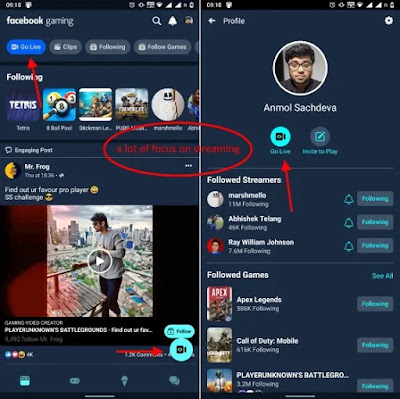400x399 pixels.
Task: Open the home feed icon in the bottom bar
Action: coord(25,381)
